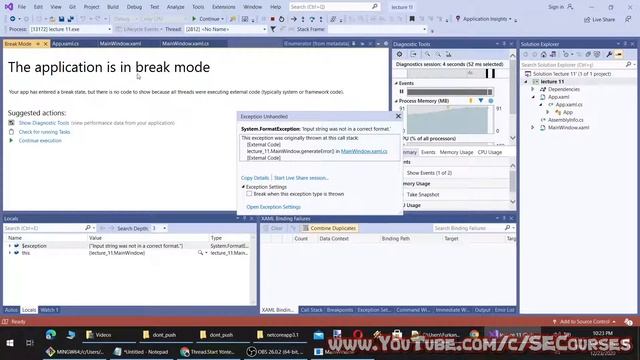This screenshot has height=360, width=640.
Task: Open the Extensions menu
Action: [x=224, y=7]
